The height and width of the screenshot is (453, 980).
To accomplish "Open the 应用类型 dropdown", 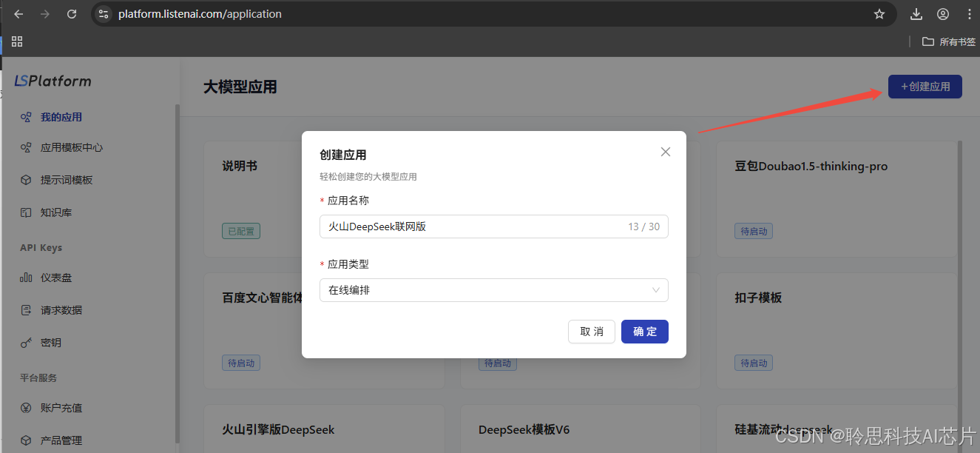I will point(494,290).
